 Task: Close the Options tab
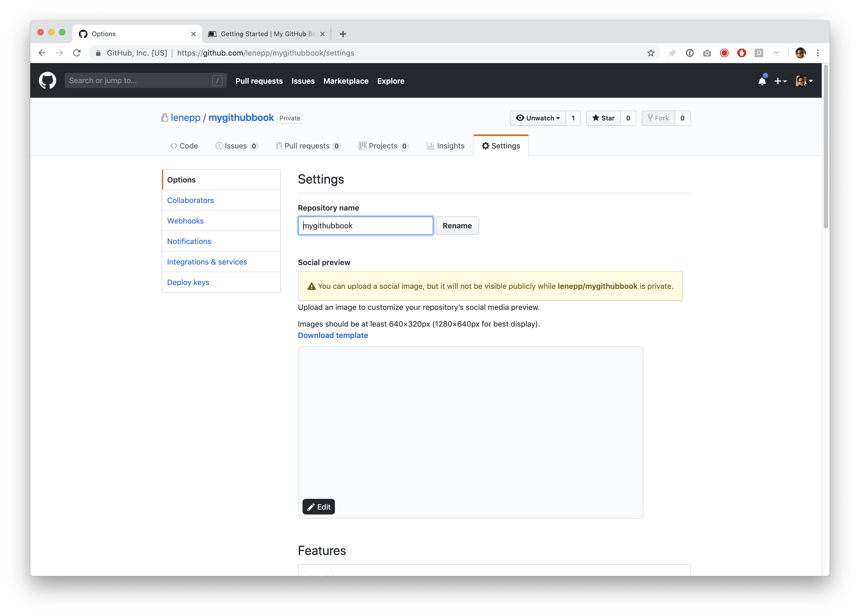click(x=193, y=34)
